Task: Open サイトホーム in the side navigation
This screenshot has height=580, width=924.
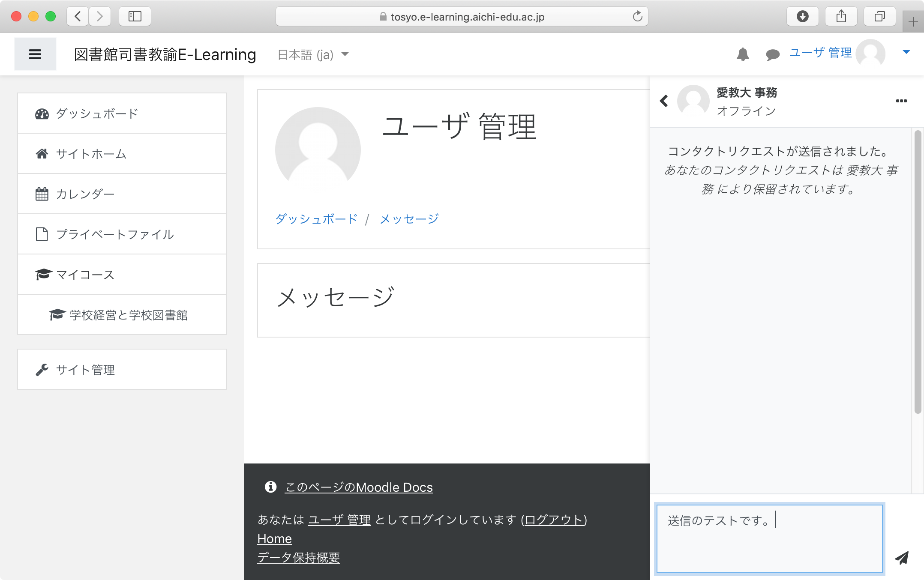Action: tap(122, 154)
